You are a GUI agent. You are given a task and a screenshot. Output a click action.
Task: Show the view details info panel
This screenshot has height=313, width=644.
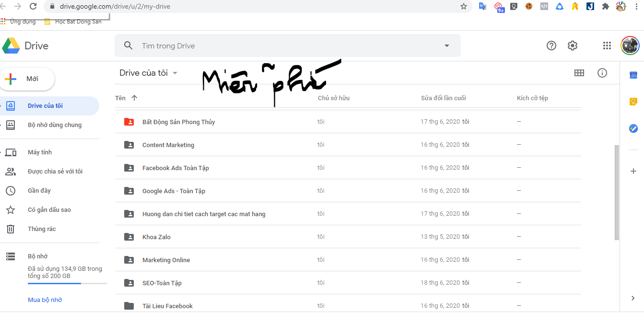[x=602, y=73]
